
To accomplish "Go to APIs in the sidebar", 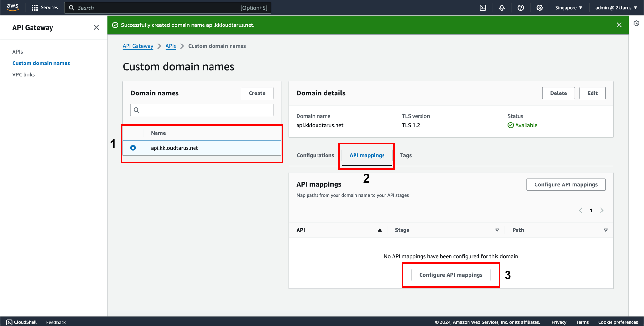I will click(17, 52).
